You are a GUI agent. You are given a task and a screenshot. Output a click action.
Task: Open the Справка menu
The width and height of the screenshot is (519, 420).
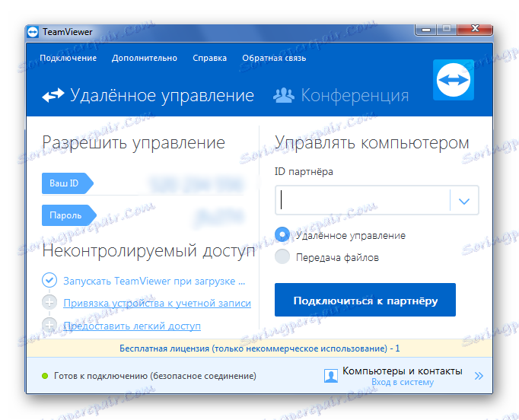(x=209, y=58)
